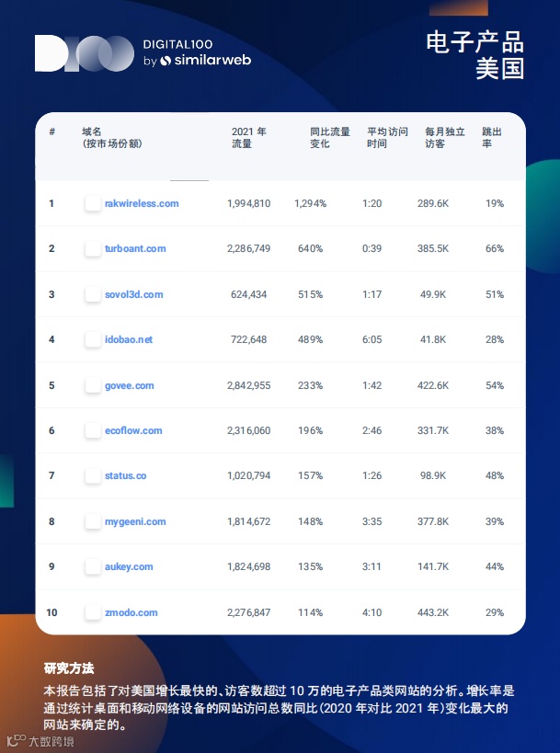Open the turboant.com link
Screen dimensions: 560x753
coord(135,249)
